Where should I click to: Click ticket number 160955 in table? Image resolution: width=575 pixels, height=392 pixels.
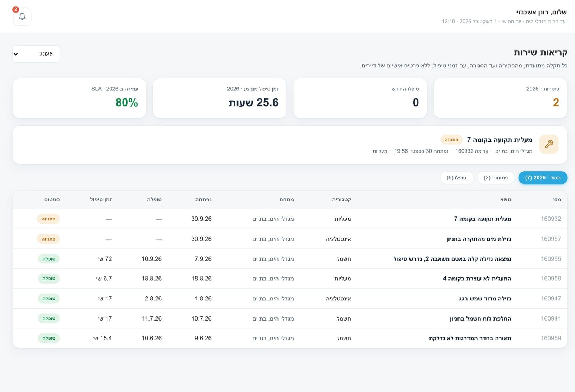tap(551, 259)
